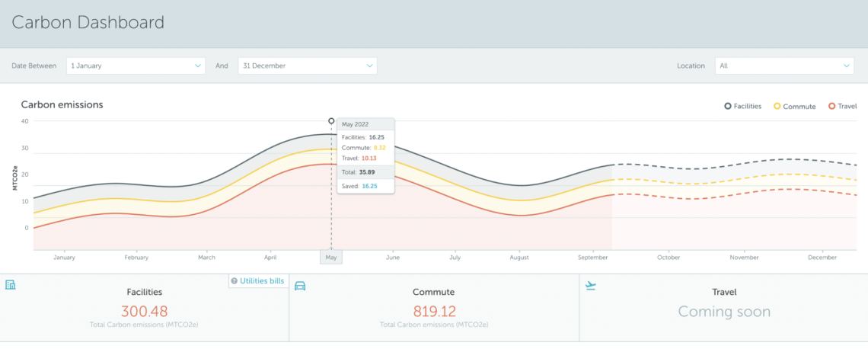Click the Travel airplane icon
This screenshot has height=349, width=868.
591,286
